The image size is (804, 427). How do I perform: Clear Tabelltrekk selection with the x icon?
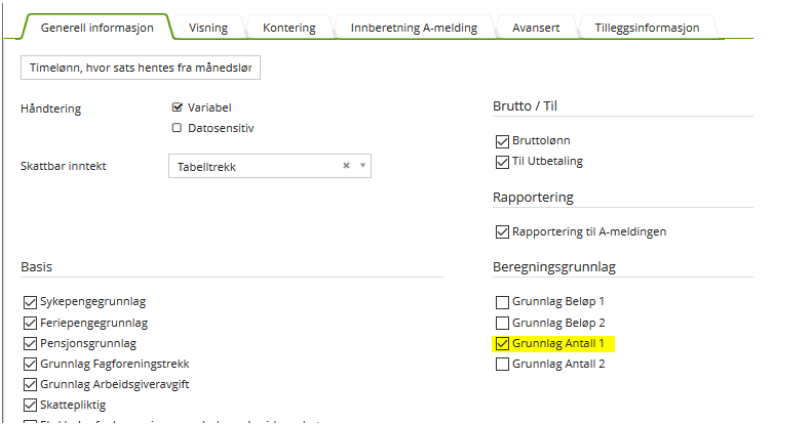tap(346, 166)
